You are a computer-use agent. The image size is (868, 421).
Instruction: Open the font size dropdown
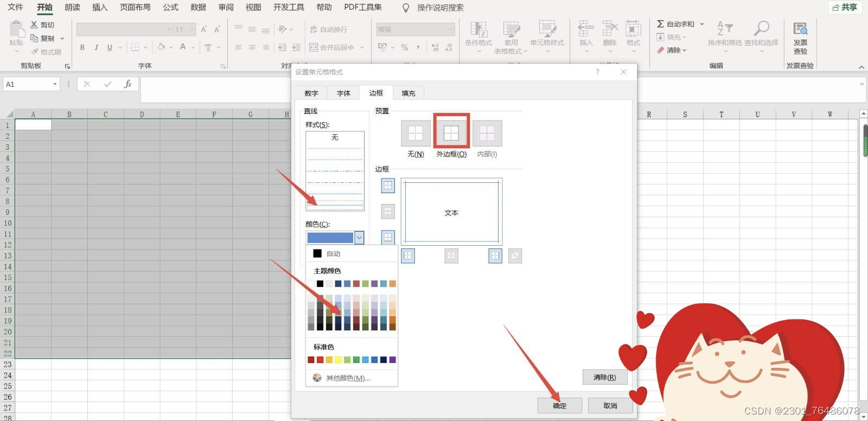pos(192,29)
